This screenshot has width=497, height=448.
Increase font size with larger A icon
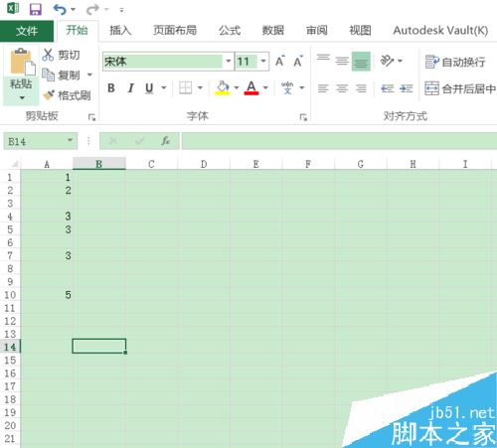coord(280,62)
